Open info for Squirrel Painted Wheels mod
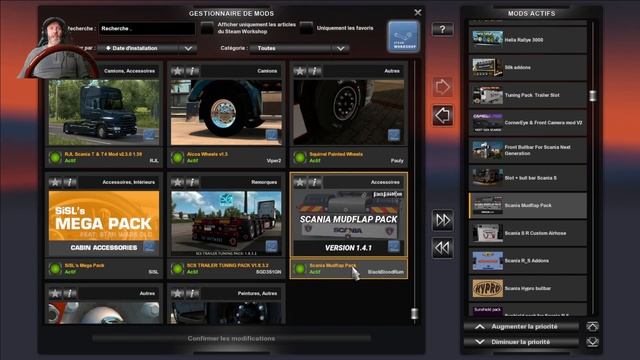640x360 pixels. click(x=315, y=71)
